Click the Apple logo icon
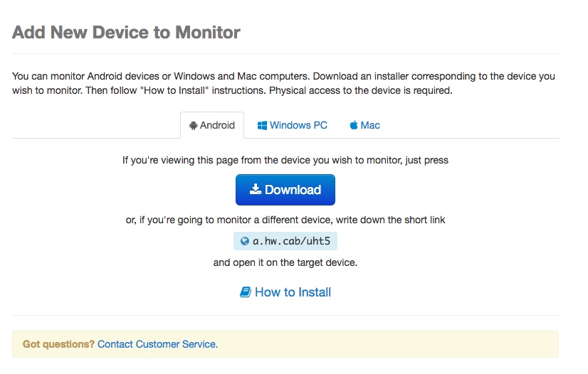Screen dimensions: 588x374 [x=353, y=126]
